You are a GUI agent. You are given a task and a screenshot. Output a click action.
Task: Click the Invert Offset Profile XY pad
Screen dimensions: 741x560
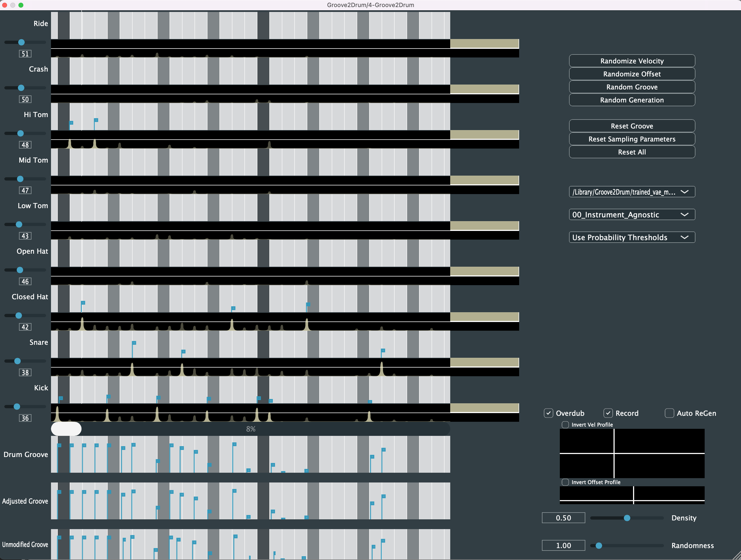[x=632, y=495]
